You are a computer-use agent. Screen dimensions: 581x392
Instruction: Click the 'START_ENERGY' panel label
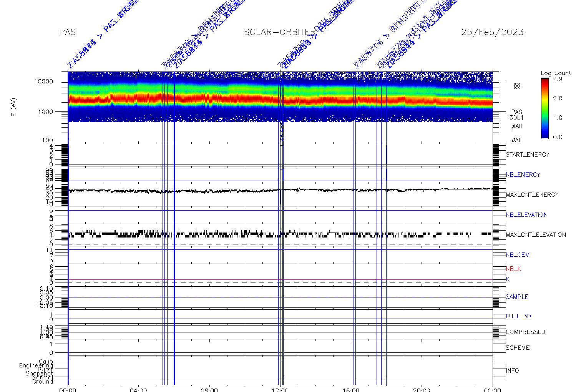point(528,155)
